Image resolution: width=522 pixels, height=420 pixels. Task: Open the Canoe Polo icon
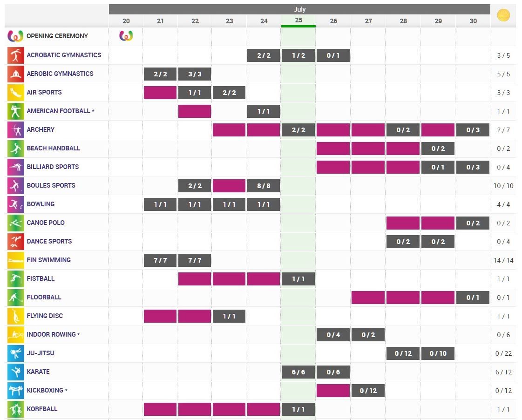(x=15, y=223)
